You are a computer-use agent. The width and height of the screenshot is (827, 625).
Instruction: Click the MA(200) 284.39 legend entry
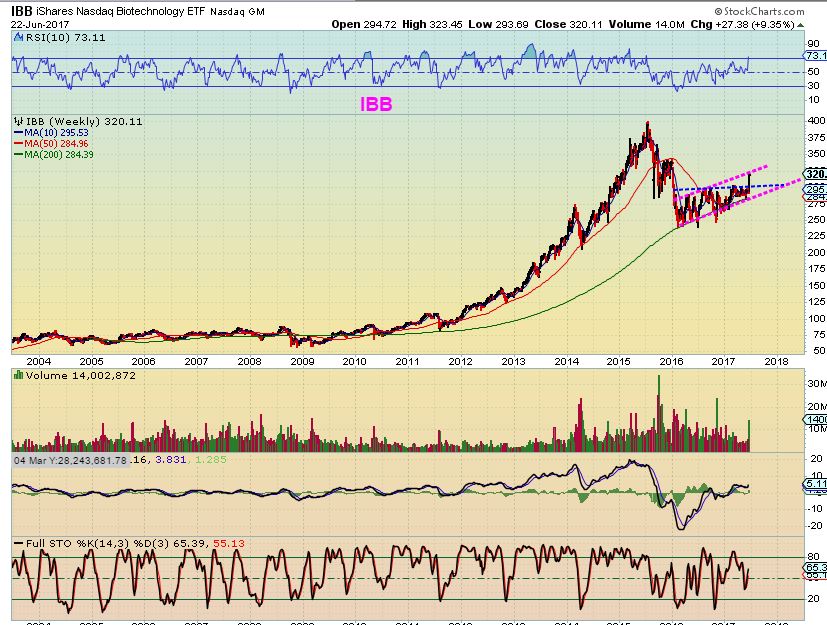tap(54, 155)
